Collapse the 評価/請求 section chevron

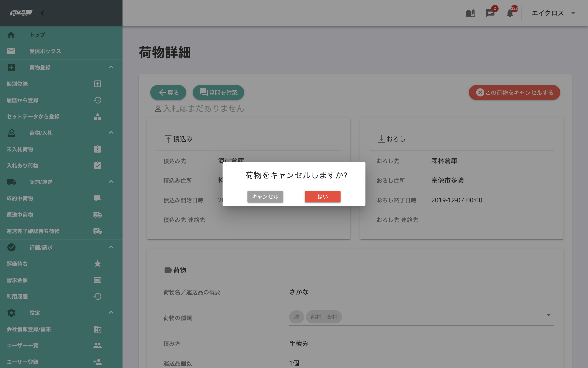pos(111,247)
